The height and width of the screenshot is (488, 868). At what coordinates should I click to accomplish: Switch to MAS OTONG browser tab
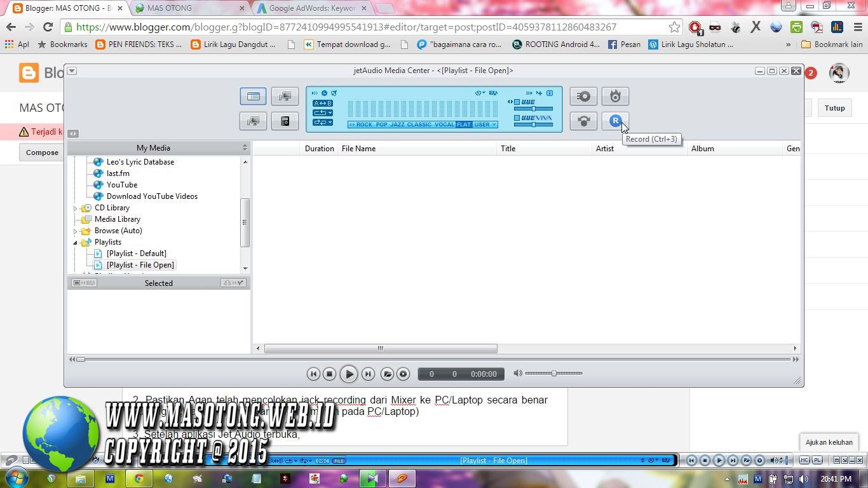[x=189, y=8]
